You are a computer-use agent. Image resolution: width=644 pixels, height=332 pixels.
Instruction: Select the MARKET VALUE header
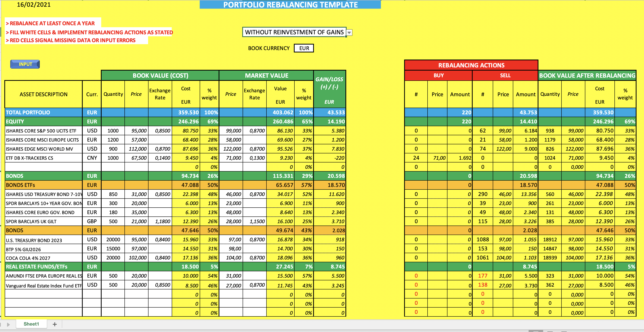tap(266, 76)
